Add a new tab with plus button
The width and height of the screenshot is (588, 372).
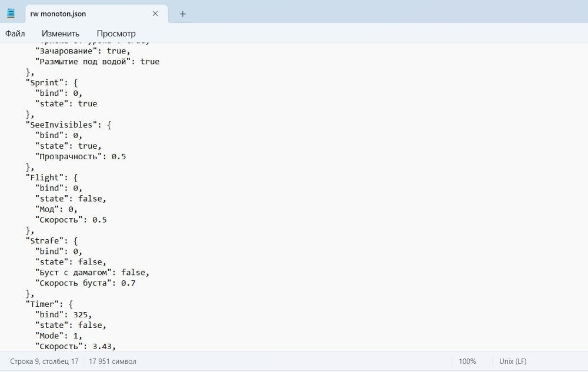tap(183, 14)
